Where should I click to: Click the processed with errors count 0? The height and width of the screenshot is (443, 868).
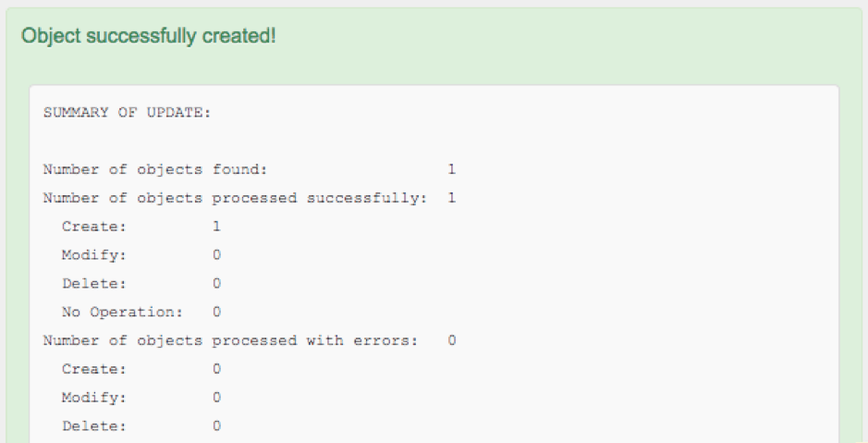(452, 340)
